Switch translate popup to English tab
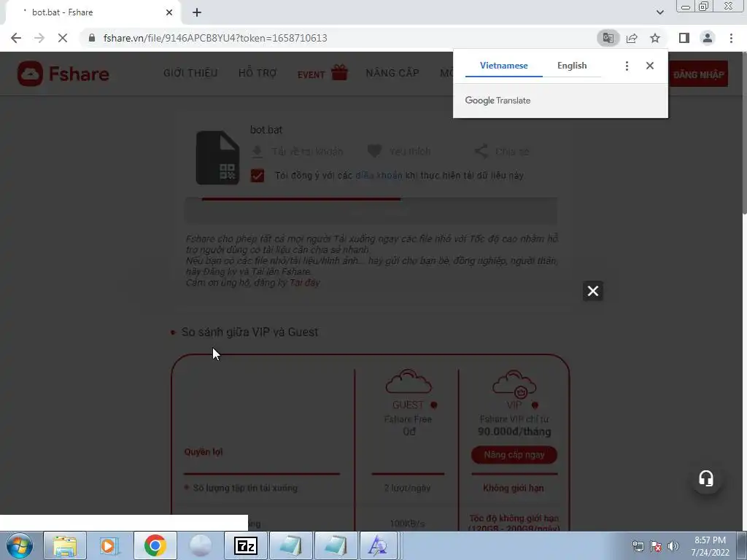747x560 pixels. click(x=572, y=66)
